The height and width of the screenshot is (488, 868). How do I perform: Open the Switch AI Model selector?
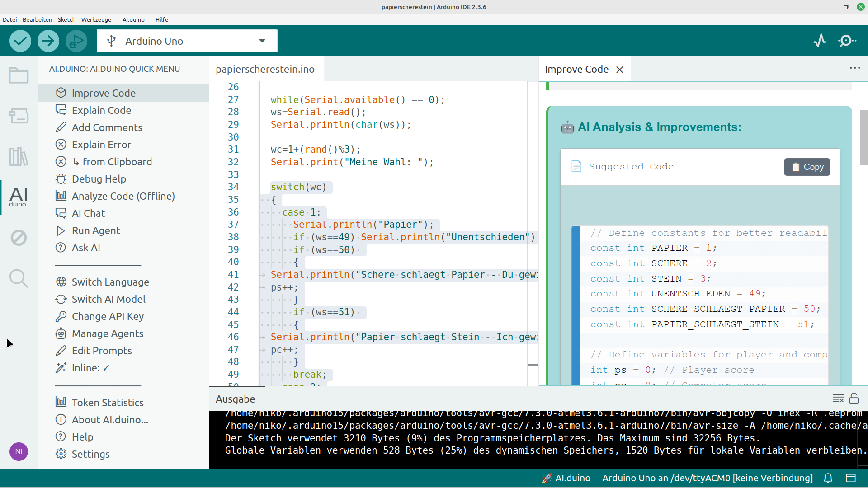tap(108, 299)
